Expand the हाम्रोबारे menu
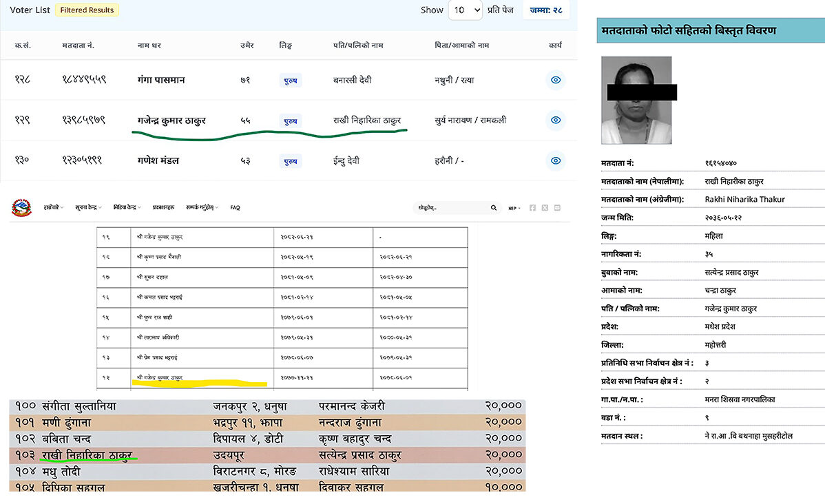Screen dimensions: 825x504 click(53, 207)
